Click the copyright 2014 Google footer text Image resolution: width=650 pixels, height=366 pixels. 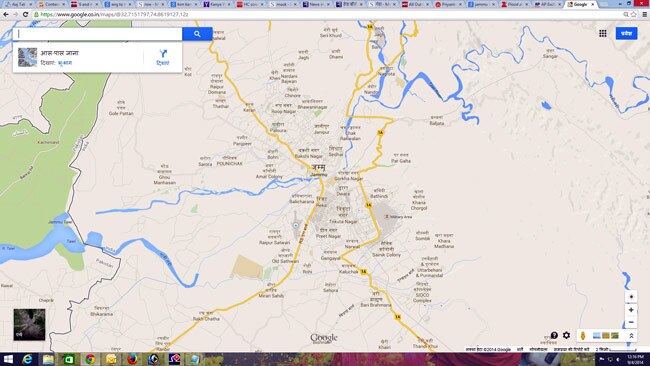click(x=488, y=350)
